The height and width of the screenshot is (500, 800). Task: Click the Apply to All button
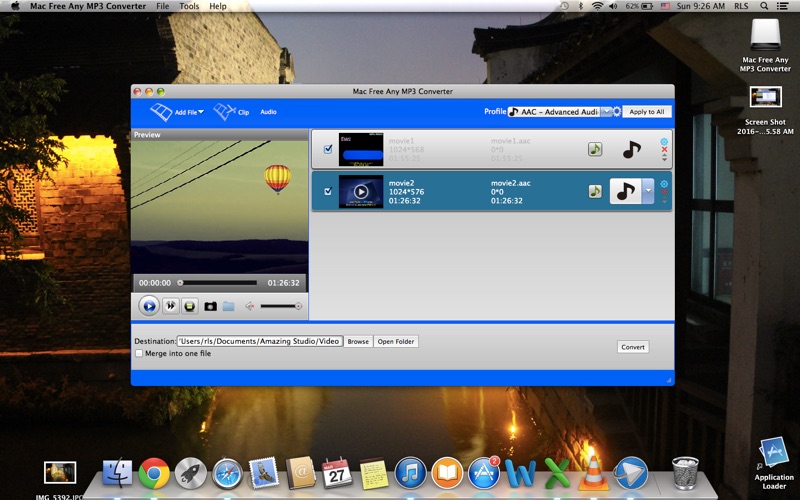pos(646,112)
